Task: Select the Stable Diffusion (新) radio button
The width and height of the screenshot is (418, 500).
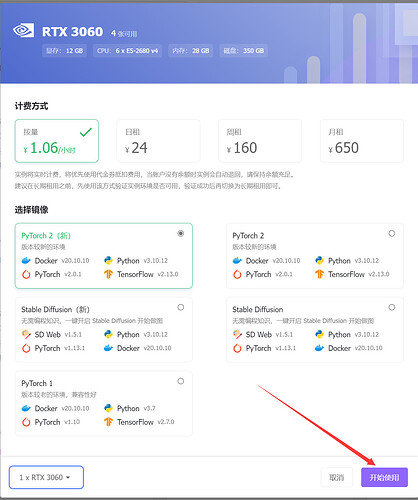Action: 181,307
